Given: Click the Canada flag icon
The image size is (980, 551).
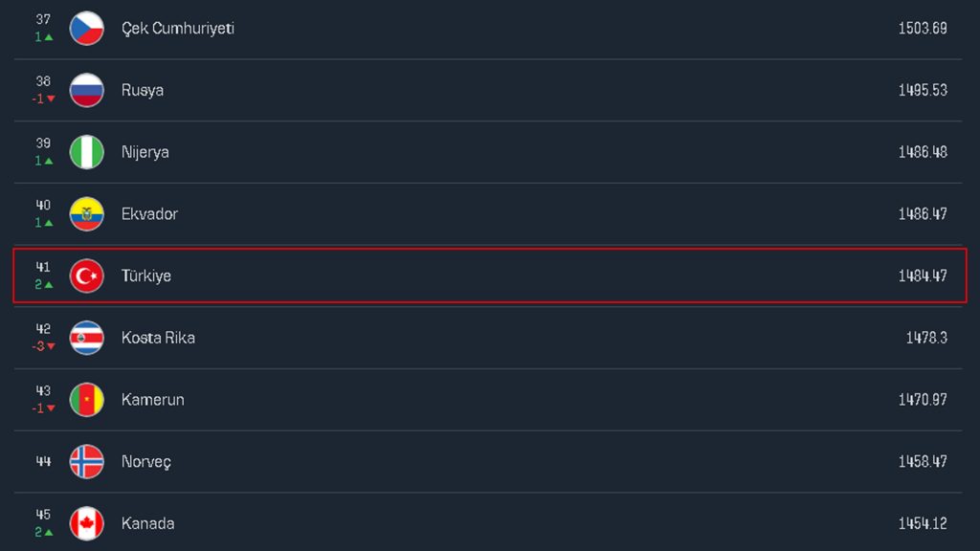Looking at the screenshot, I should 87,523.
